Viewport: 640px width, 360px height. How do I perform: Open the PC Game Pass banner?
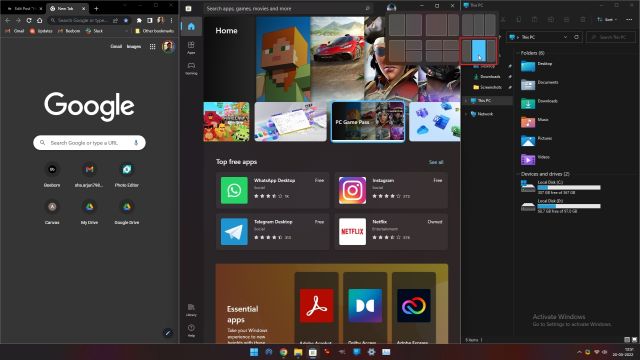click(368, 122)
